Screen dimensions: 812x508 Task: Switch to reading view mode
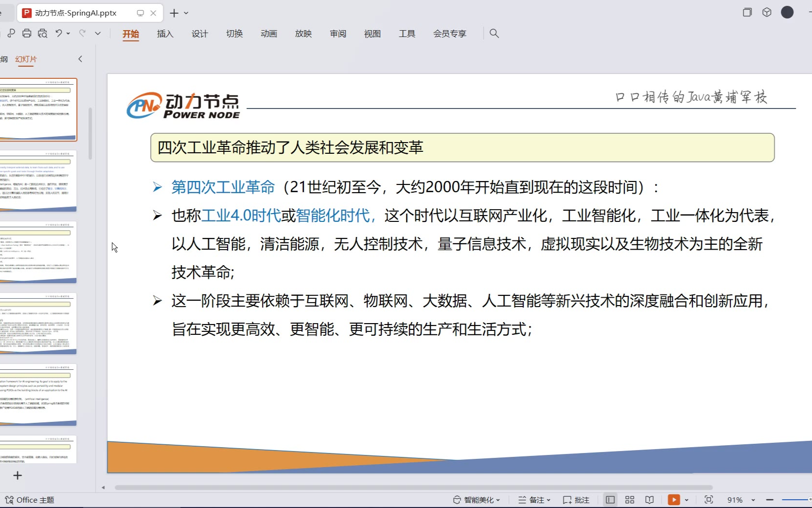[x=649, y=500]
